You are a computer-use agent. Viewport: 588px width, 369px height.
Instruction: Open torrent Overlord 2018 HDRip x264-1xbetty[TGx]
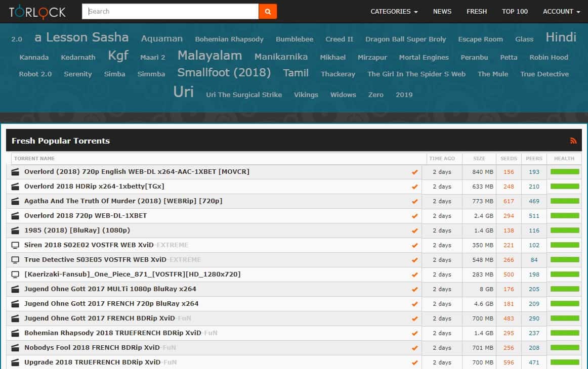point(94,186)
